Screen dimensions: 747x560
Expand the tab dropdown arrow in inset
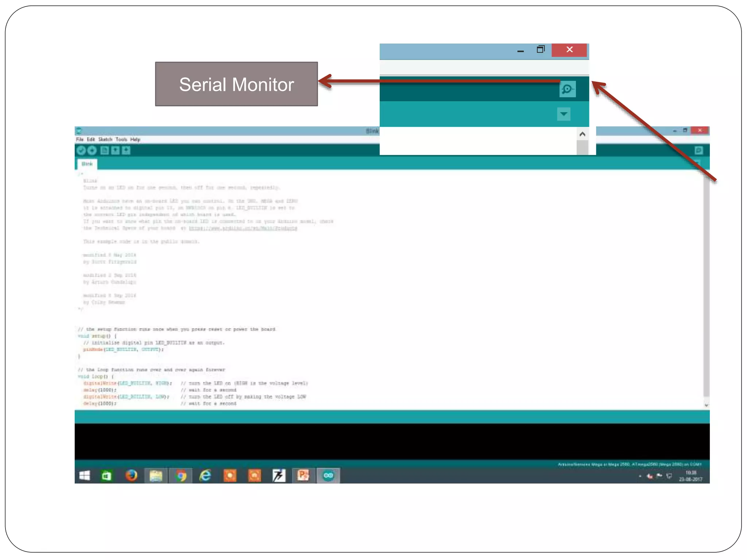pos(564,114)
